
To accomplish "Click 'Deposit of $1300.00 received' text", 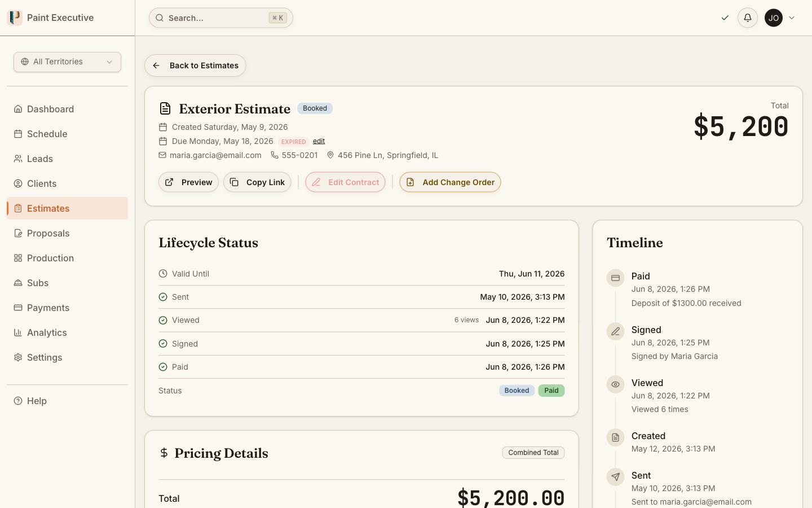I will click(686, 303).
